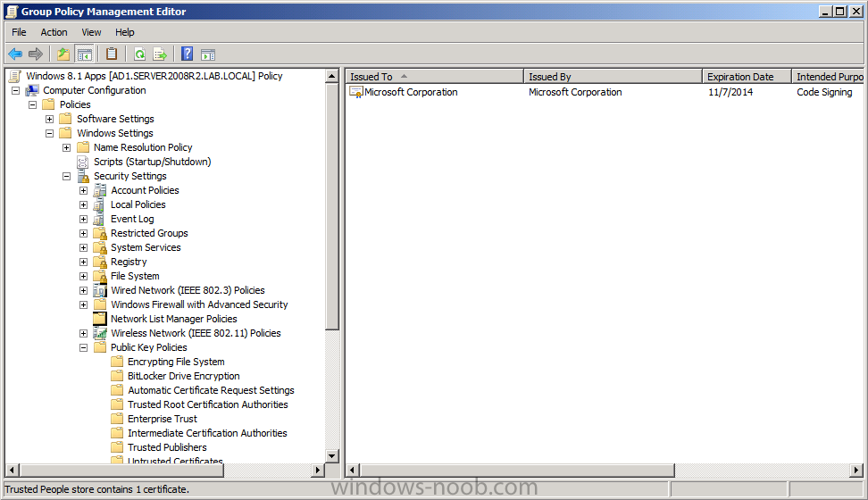Select BitLocker Drive Encryption folder

coord(184,376)
